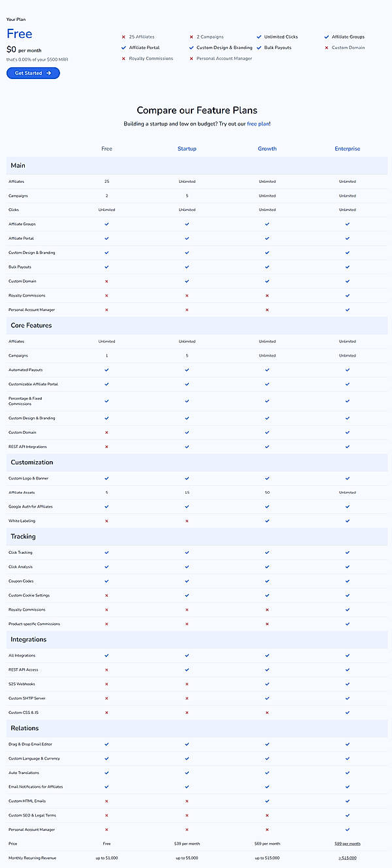Screen dimensions: 392x868
Task: Click the red X for Custom Domain under Free plan
Action: [x=106, y=281]
